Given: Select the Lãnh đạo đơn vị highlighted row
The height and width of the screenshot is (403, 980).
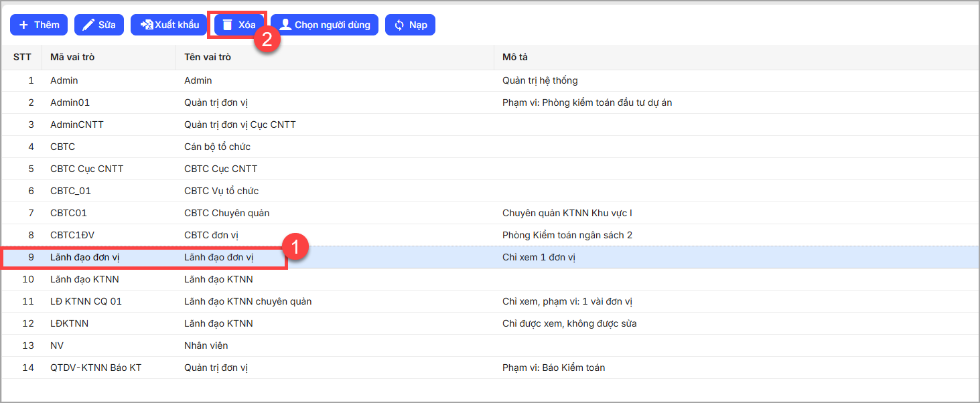Looking at the screenshot, I should point(85,257).
